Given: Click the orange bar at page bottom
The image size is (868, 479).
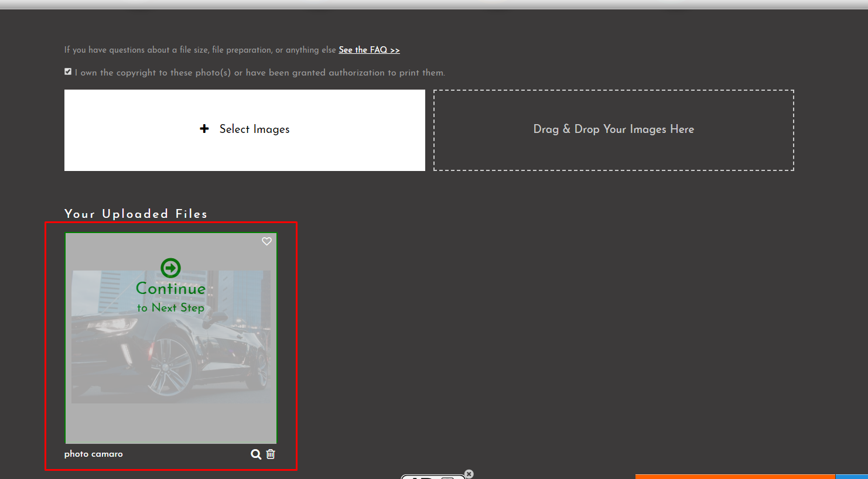Looking at the screenshot, I should point(735,477).
